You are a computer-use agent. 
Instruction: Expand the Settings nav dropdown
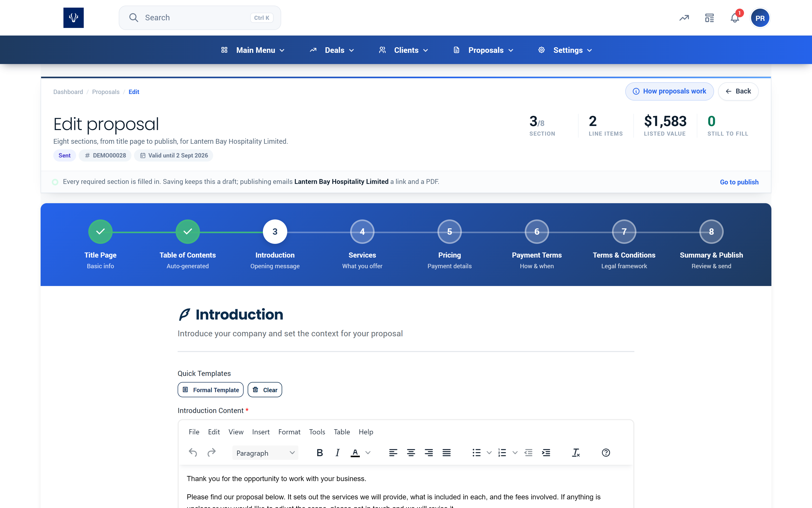(565, 50)
